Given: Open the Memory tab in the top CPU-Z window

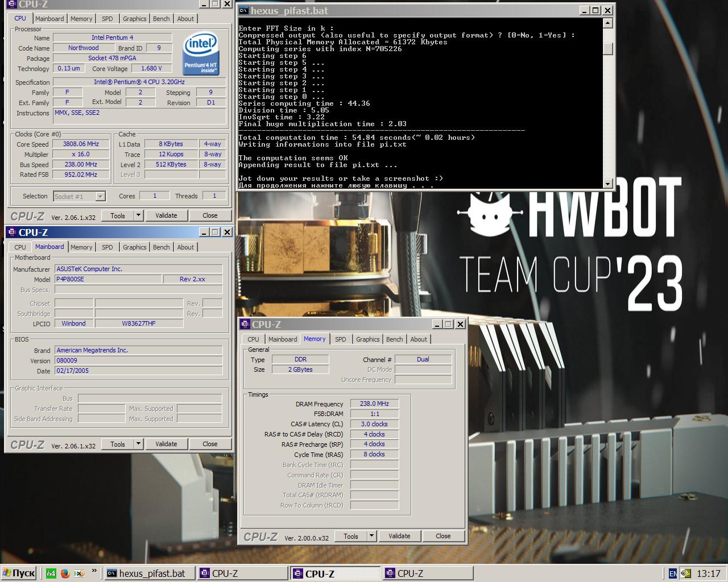Looking at the screenshot, I should (81, 19).
